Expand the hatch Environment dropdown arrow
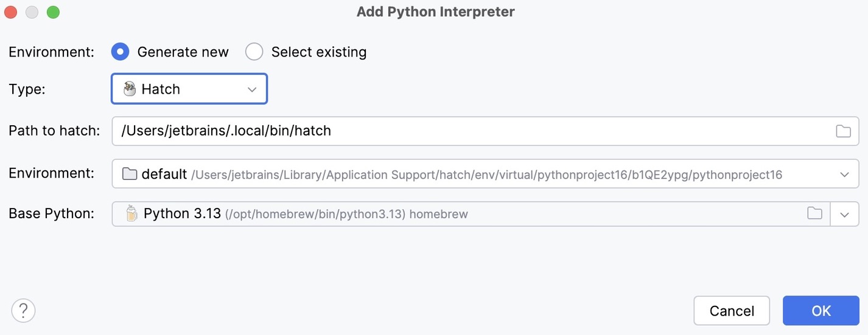This screenshot has height=335, width=868. coord(844,174)
